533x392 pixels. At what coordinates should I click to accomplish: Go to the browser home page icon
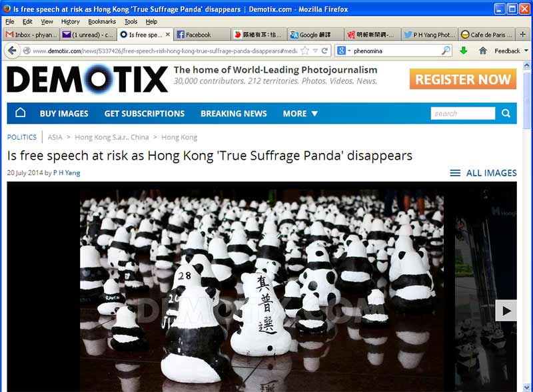(x=482, y=51)
